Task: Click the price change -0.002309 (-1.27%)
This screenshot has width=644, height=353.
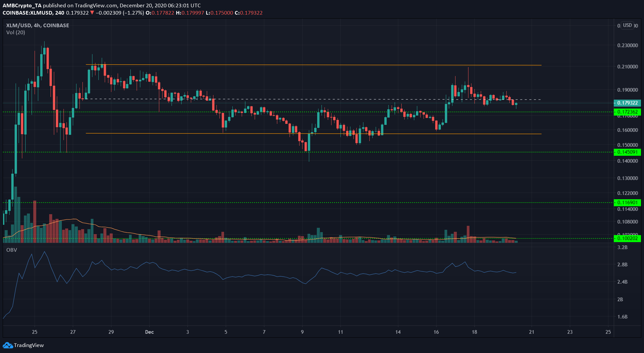Action: click(120, 13)
